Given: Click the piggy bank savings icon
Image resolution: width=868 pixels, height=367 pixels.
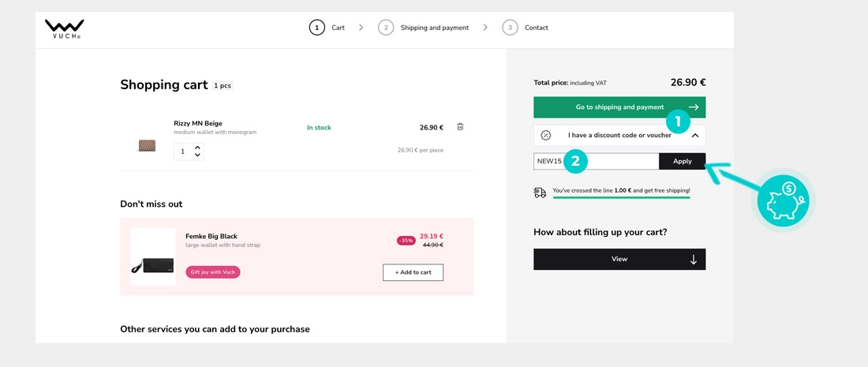Looking at the screenshot, I should click(x=783, y=201).
